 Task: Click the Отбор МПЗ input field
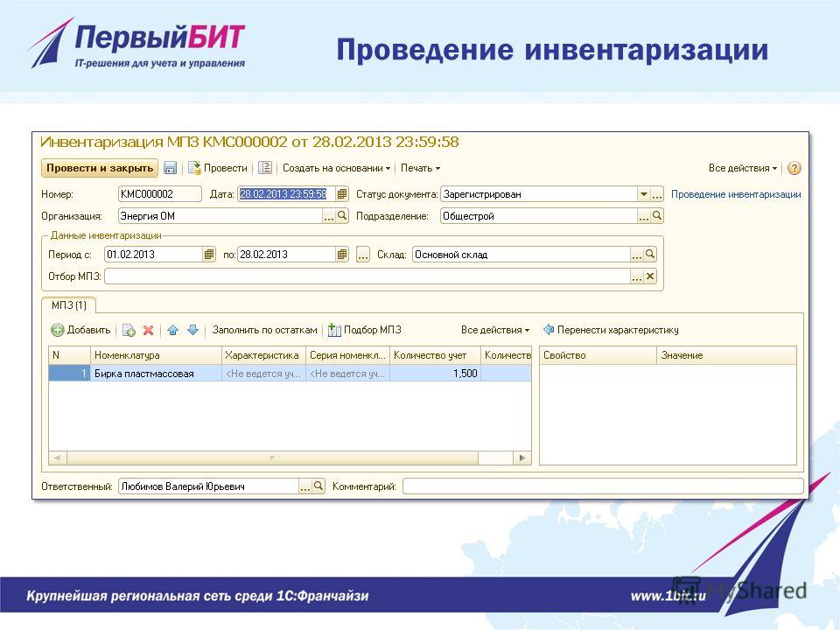click(367, 276)
